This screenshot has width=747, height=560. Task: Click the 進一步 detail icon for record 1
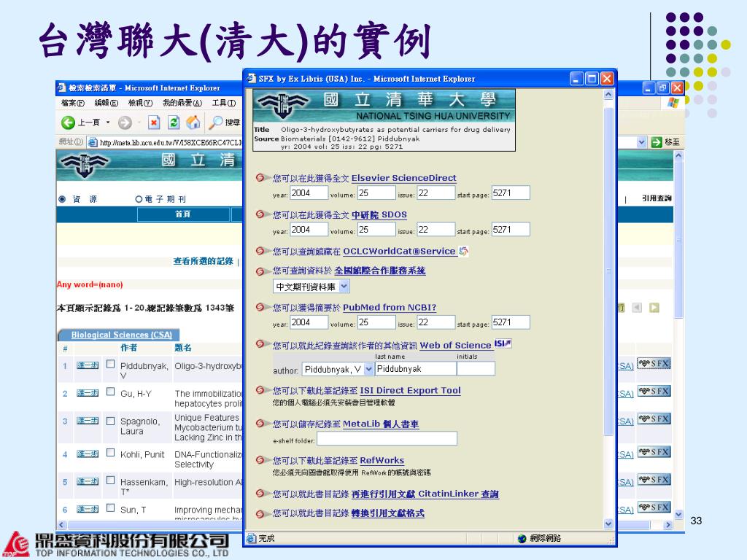(88, 365)
